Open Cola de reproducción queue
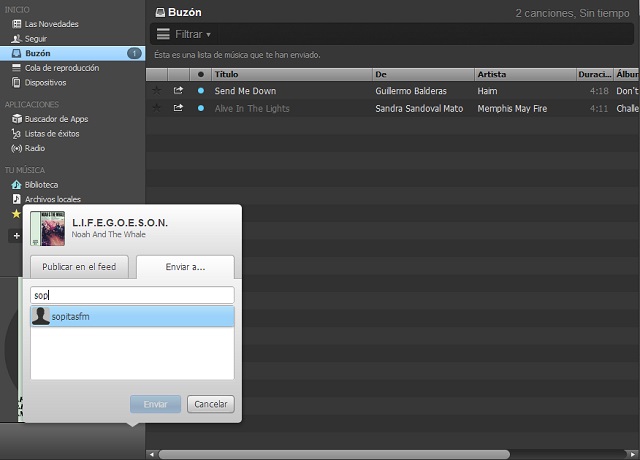The image size is (640, 460). click(60, 67)
